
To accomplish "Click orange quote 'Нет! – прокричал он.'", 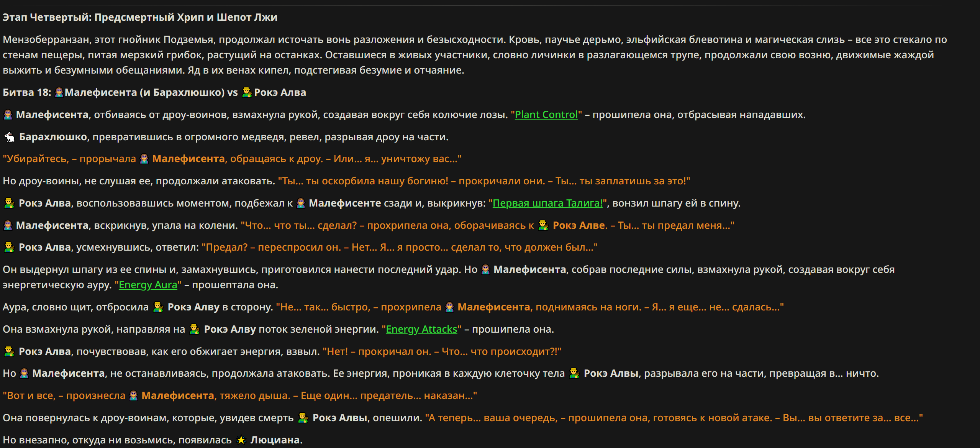I will point(377,352).
